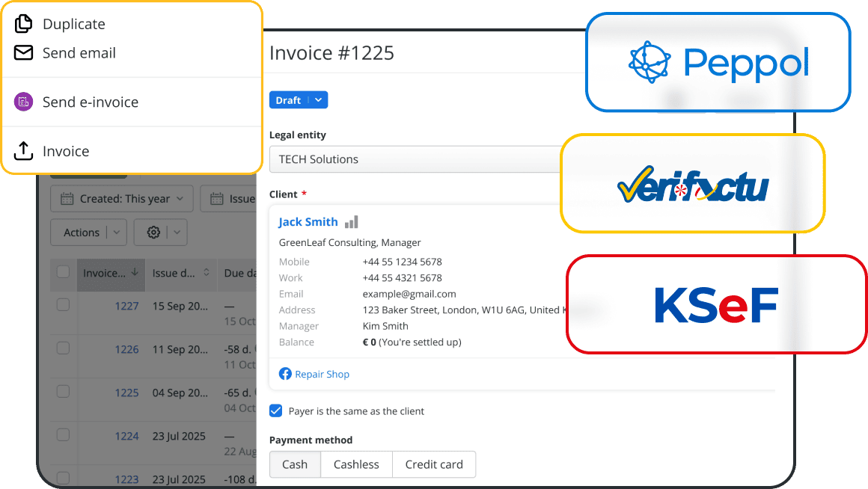The height and width of the screenshot is (489, 868).
Task: Click the Duplicate copy icon
Action: click(x=23, y=24)
